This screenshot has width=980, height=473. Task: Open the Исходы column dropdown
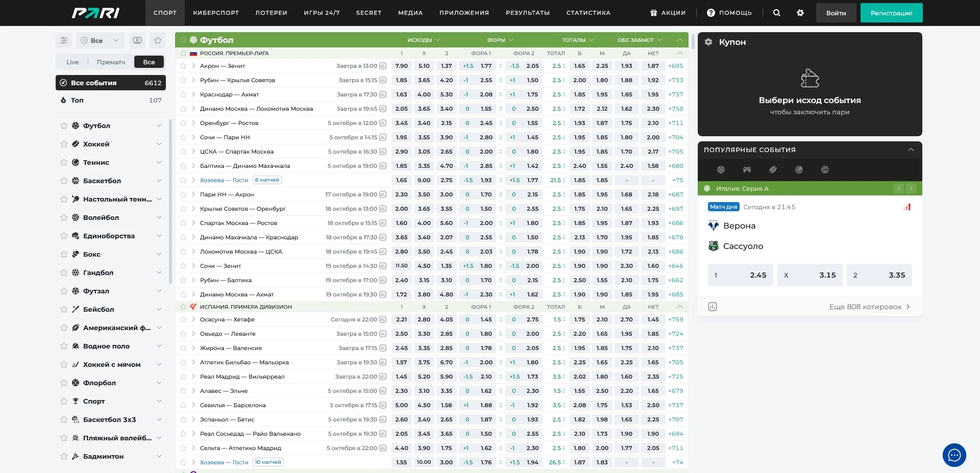(x=423, y=40)
